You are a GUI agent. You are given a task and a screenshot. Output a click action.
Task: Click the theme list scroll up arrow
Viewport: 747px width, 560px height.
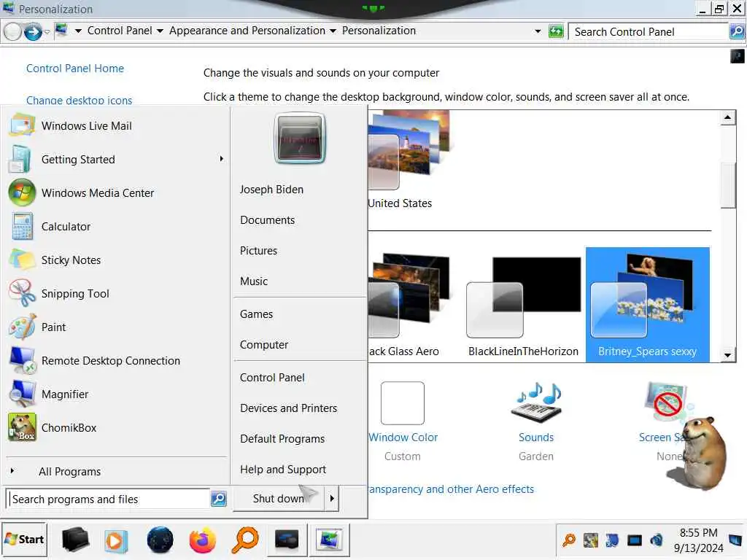point(727,117)
